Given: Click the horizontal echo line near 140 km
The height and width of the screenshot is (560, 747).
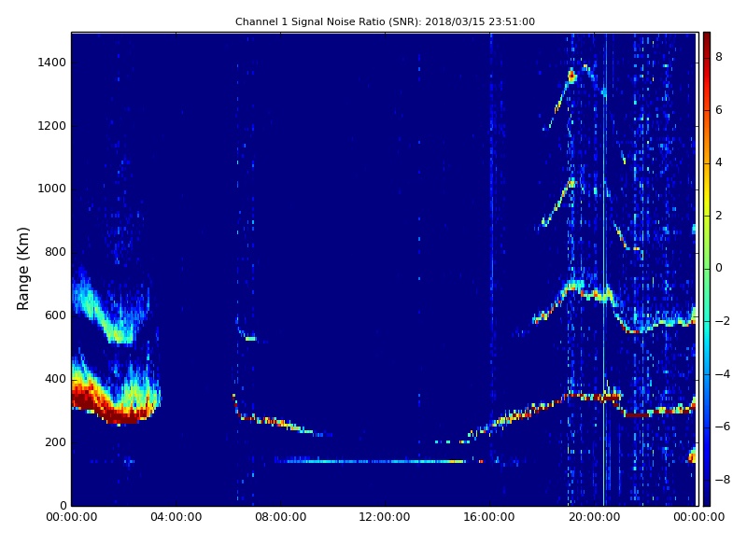Looking at the screenshot, I should tap(370, 461).
